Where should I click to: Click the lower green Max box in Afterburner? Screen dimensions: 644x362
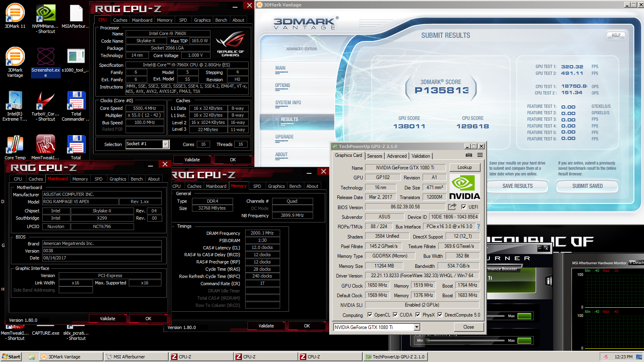[x=524, y=340]
